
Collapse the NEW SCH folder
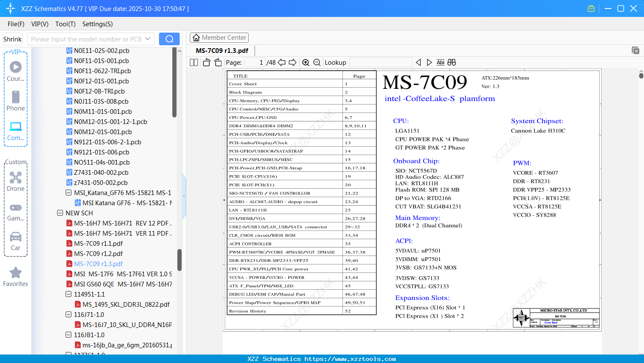(60, 213)
